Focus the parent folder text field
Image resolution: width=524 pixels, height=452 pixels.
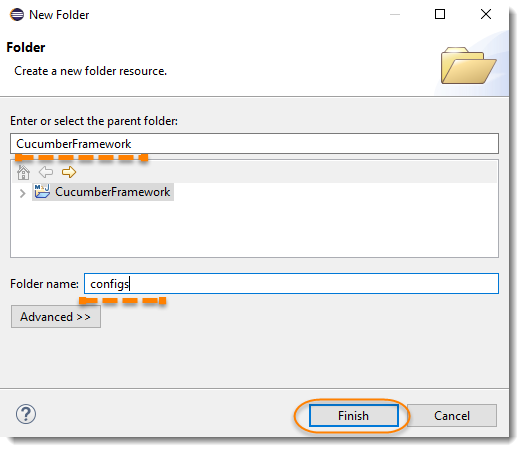coord(254,144)
